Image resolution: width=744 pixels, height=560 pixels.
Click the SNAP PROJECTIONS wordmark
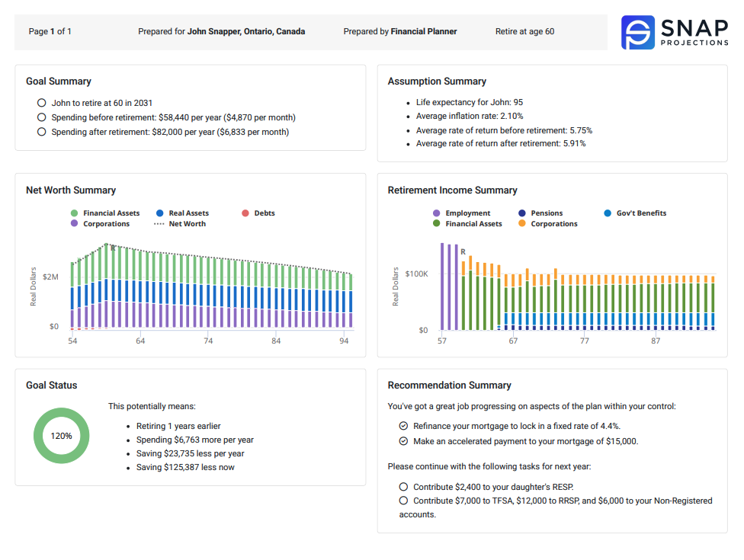(693, 31)
